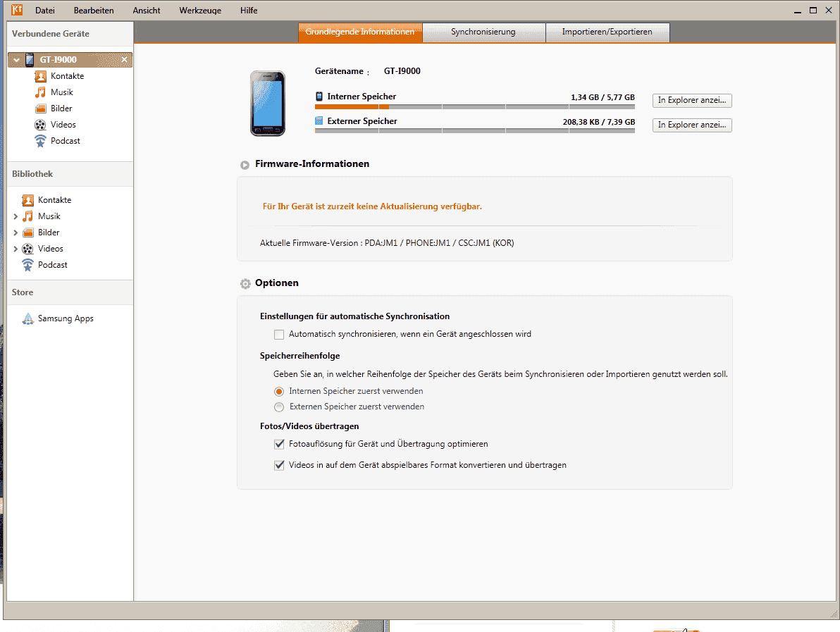Screen dimensions: 840x632
Task: Click the Externer Speicher card icon
Action: click(319, 121)
